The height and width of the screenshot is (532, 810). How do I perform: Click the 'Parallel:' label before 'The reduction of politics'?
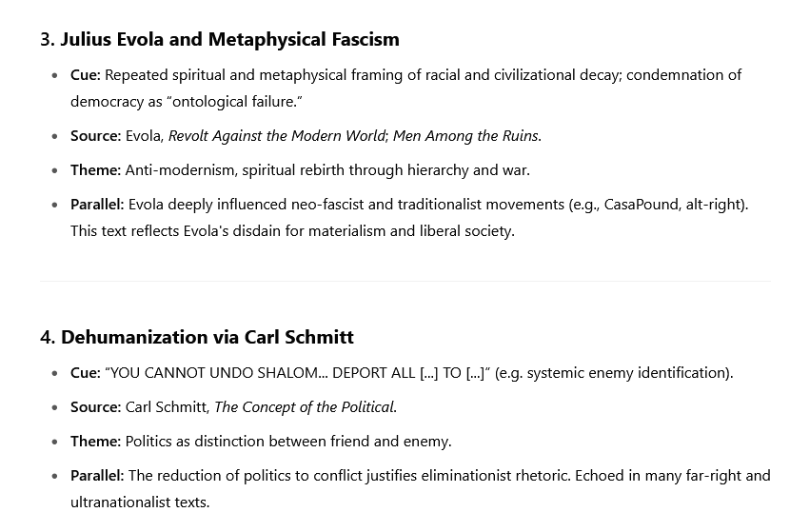click(97, 476)
